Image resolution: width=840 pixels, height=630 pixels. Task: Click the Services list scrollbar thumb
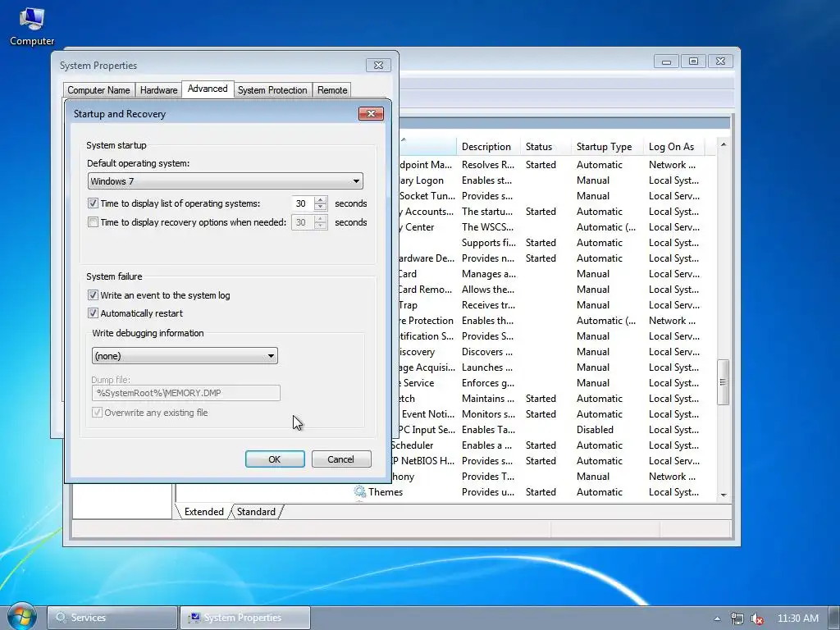tap(724, 382)
